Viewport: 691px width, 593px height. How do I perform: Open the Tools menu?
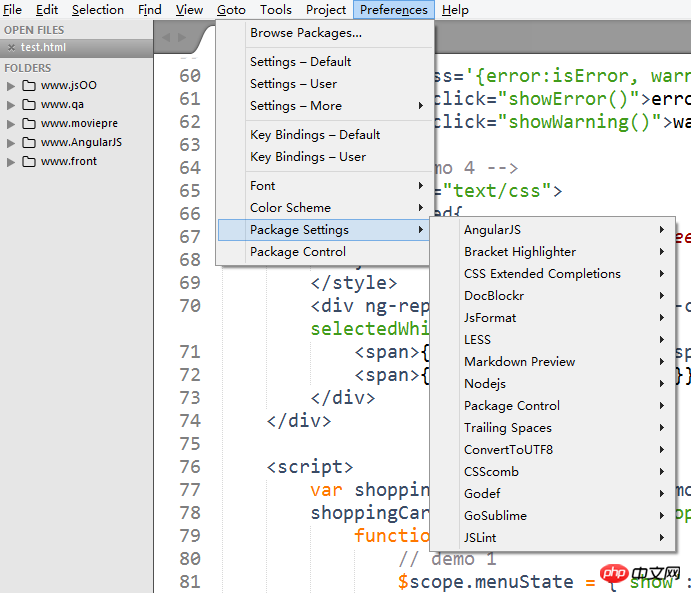(x=275, y=10)
